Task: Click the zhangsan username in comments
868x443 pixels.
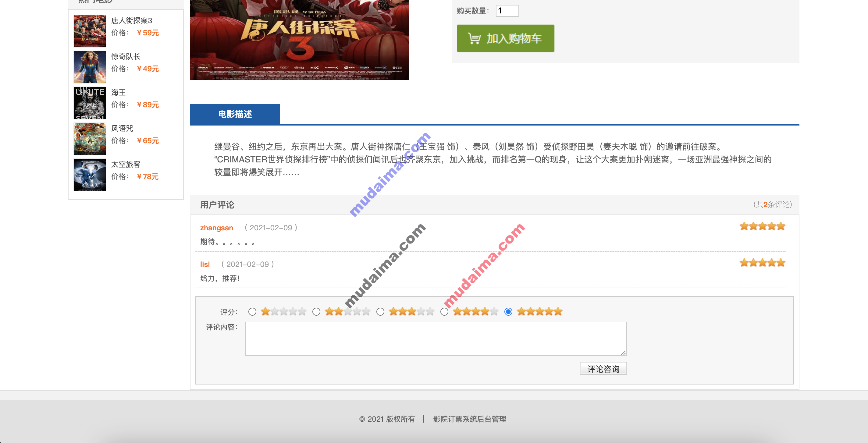Action: pyautogui.click(x=216, y=228)
